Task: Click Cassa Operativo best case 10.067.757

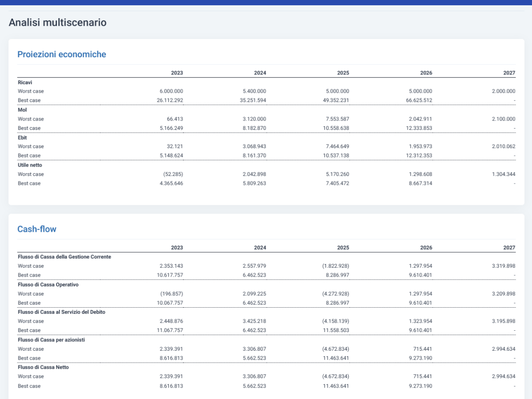Action: (x=170, y=303)
